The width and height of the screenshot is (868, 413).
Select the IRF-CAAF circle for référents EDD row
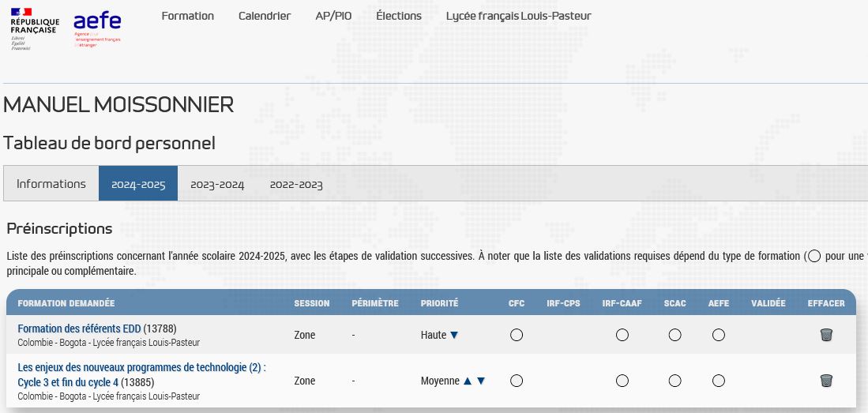[x=622, y=335]
